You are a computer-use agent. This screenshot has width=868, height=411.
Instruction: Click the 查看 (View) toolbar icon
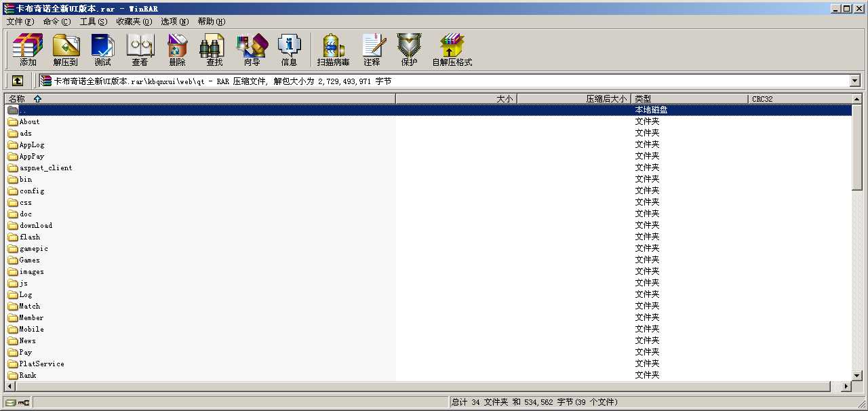pos(140,50)
